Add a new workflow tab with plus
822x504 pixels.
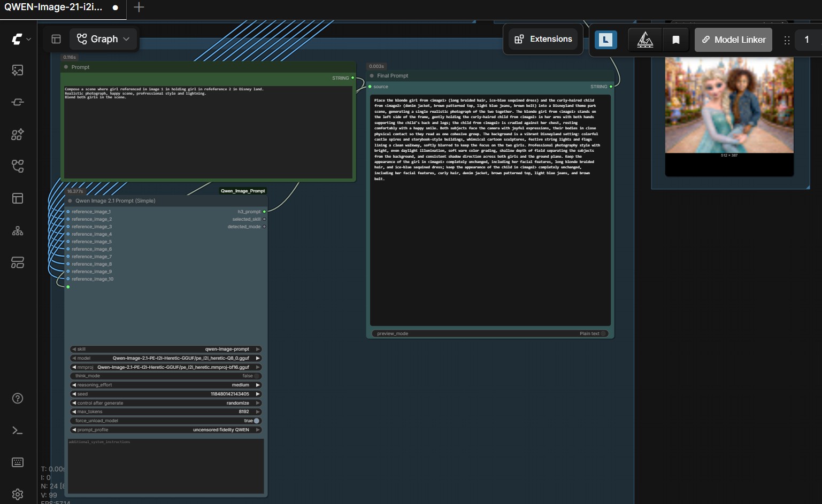pos(139,7)
